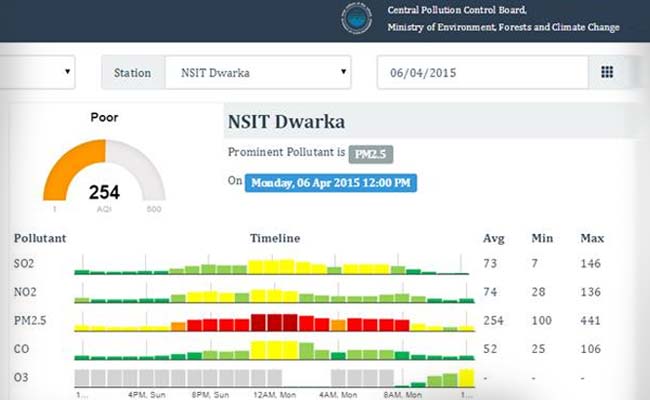Click the Max column header
Viewport: 650px width, 400px height.
[592, 239]
